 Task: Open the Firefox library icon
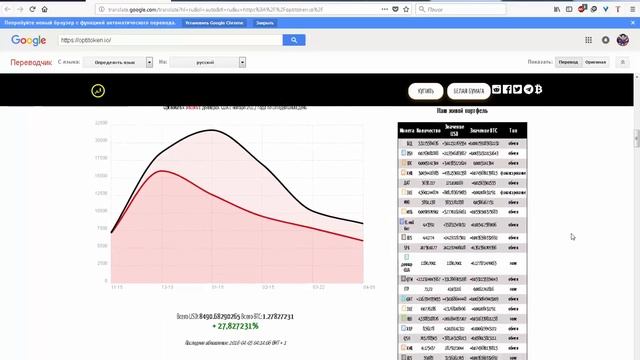557,9
